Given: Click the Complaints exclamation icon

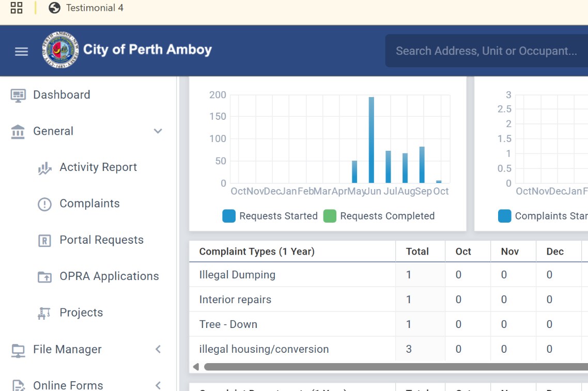Looking at the screenshot, I should point(44,205).
